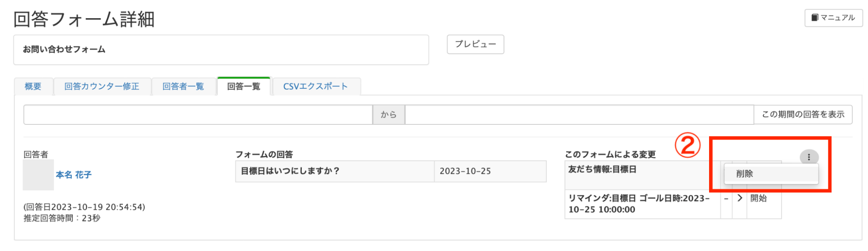Switch to the 概要 tab
The height and width of the screenshot is (251, 868).
click(33, 86)
